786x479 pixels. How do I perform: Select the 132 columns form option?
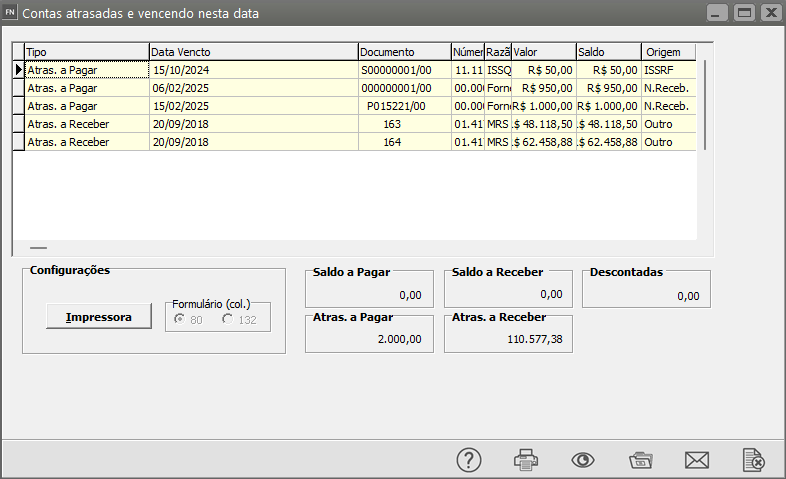(228, 319)
